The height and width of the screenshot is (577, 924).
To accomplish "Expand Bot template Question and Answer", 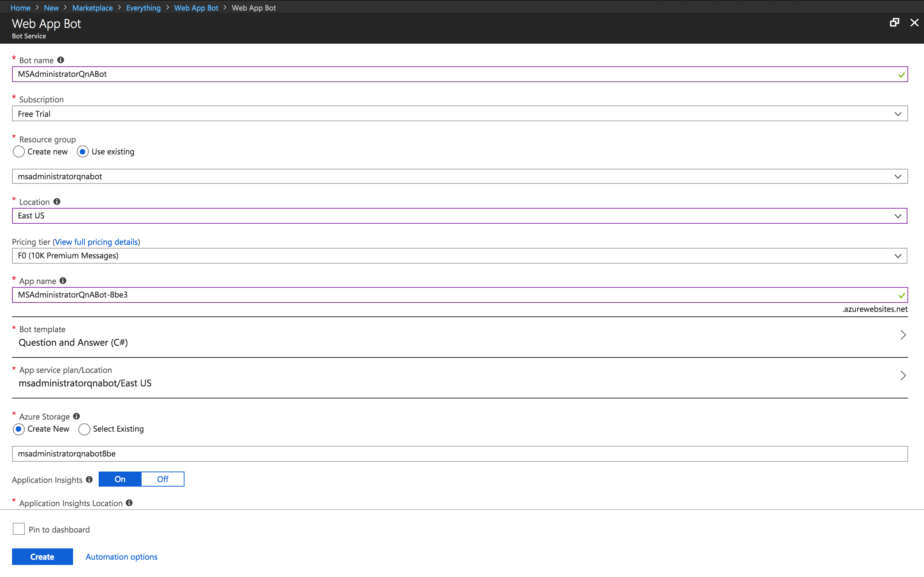I will (x=460, y=336).
